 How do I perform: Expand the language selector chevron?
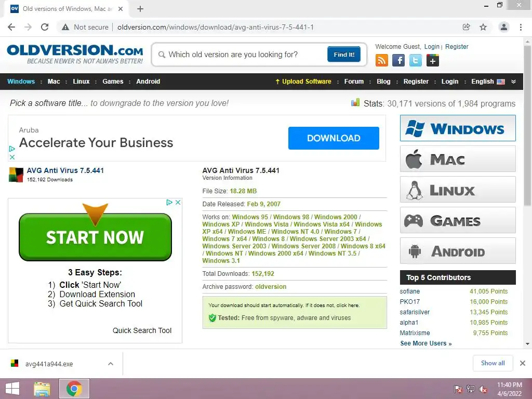513,82
